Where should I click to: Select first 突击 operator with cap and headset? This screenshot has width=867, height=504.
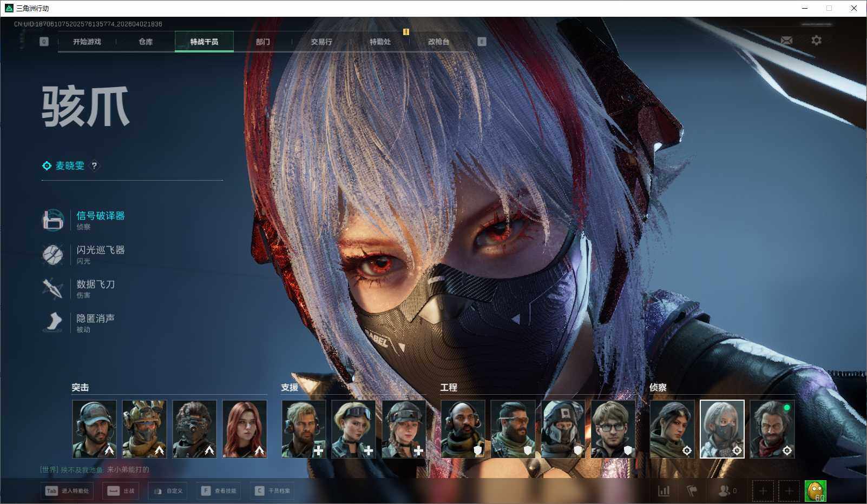(x=94, y=429)
